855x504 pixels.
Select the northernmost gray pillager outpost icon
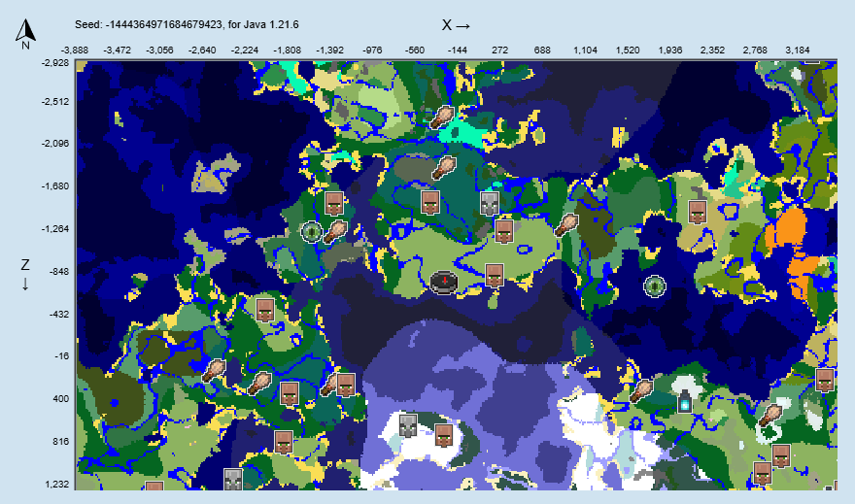[x=490, y=202]
